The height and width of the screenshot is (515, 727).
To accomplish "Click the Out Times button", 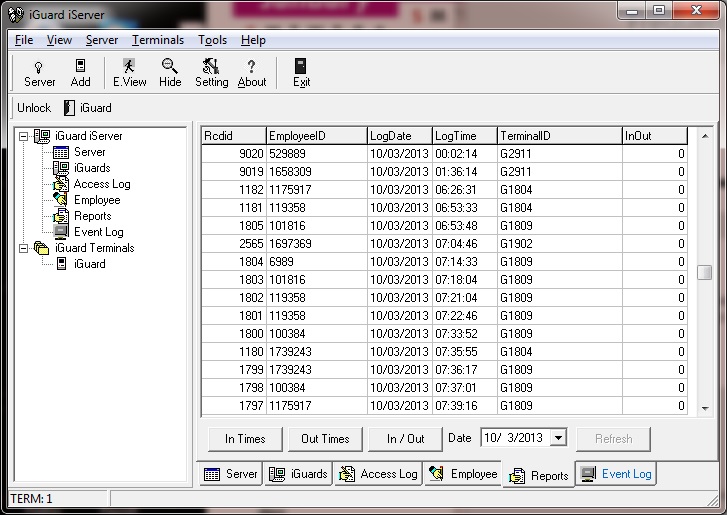I will click(325, 439).
